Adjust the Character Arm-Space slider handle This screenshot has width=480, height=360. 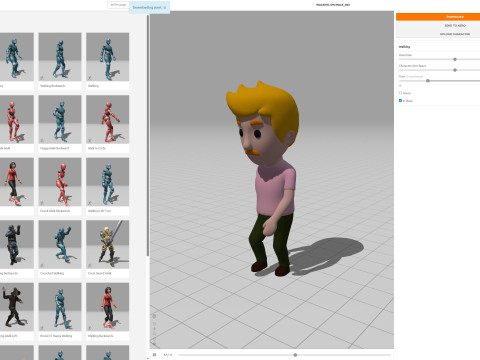click(455, 70)
